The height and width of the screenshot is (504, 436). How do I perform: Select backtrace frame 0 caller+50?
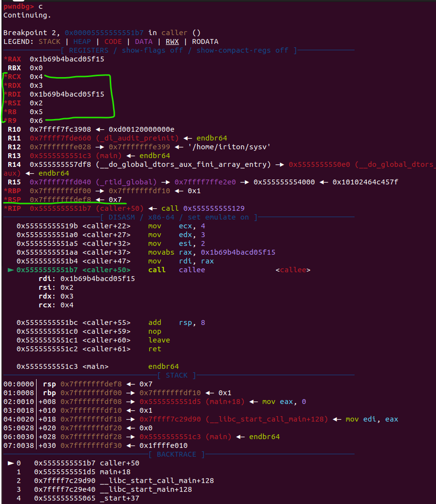(74, 463)
